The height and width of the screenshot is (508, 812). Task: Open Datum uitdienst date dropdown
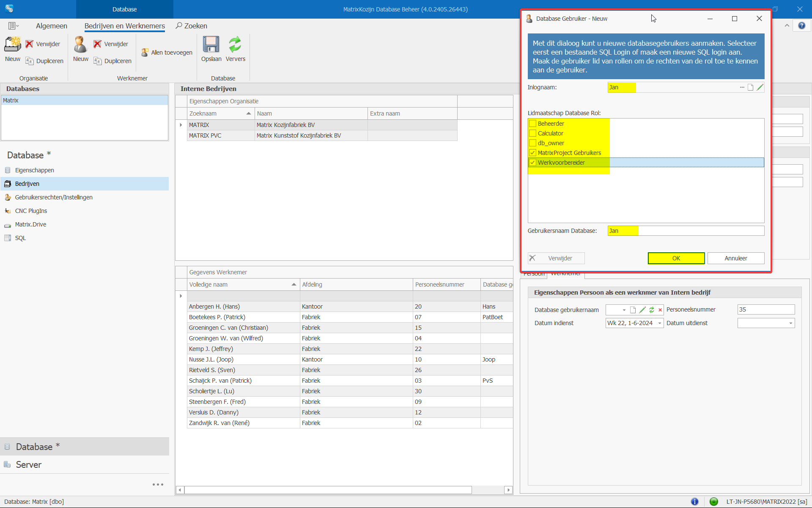(x=790, y=323)
